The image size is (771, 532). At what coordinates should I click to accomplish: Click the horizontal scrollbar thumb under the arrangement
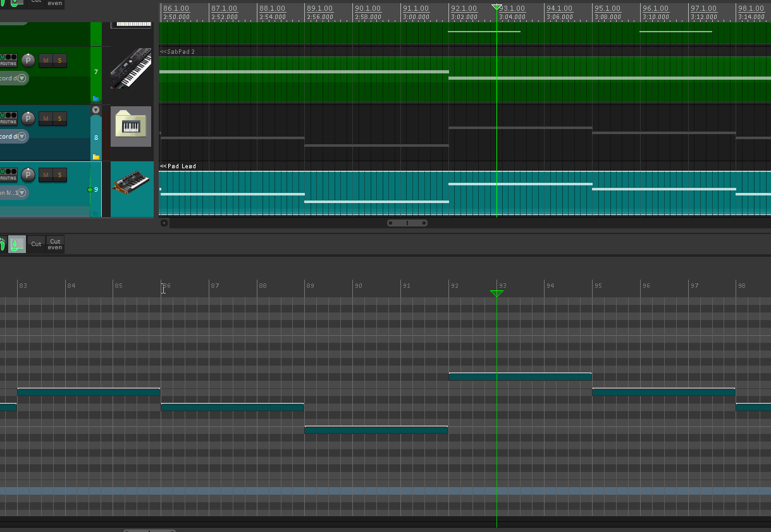[407, 223]
